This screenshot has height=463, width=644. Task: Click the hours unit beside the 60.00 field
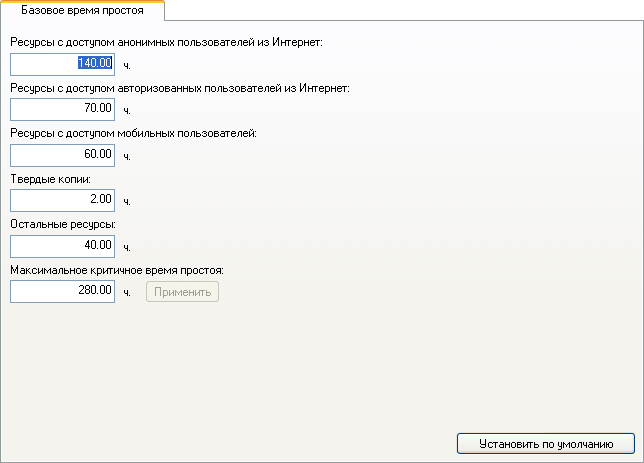(127, 157)
